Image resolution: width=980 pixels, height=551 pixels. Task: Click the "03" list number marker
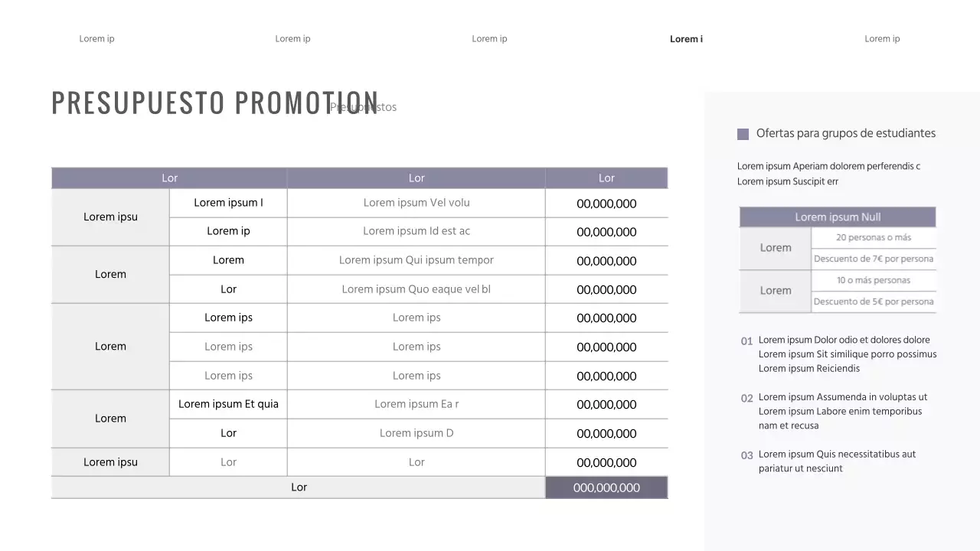tap(746, 455)
